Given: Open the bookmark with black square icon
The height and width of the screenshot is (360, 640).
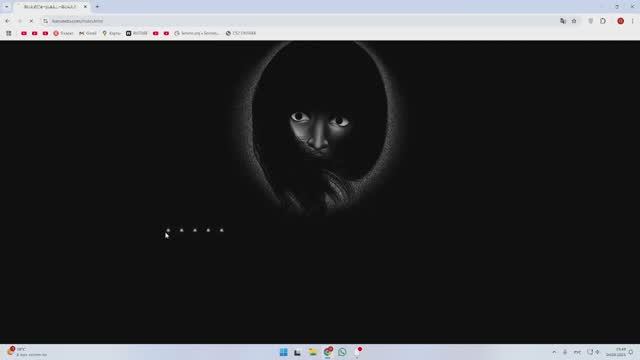Looking at the screenshot, I should click(x=137, y=33).
